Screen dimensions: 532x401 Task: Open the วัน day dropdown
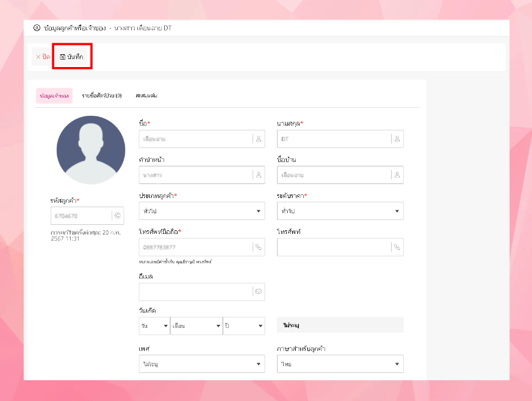tap(154, 326)
